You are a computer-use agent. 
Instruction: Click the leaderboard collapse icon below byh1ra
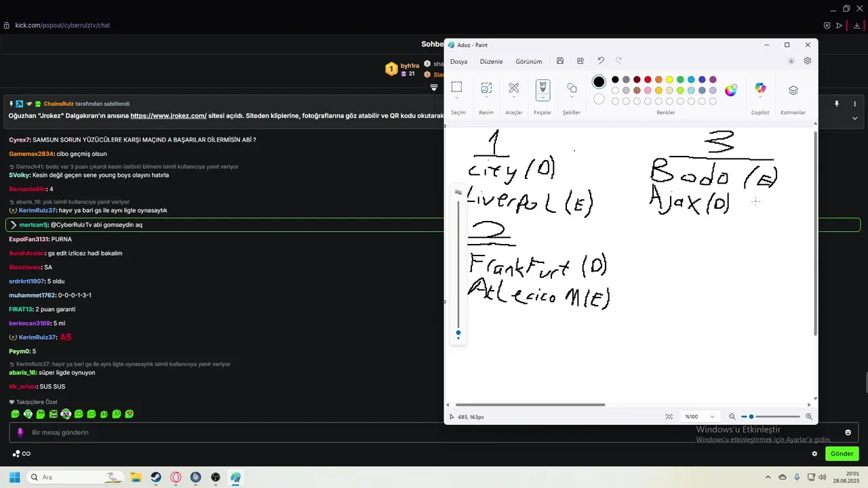(x=434, y=87)
